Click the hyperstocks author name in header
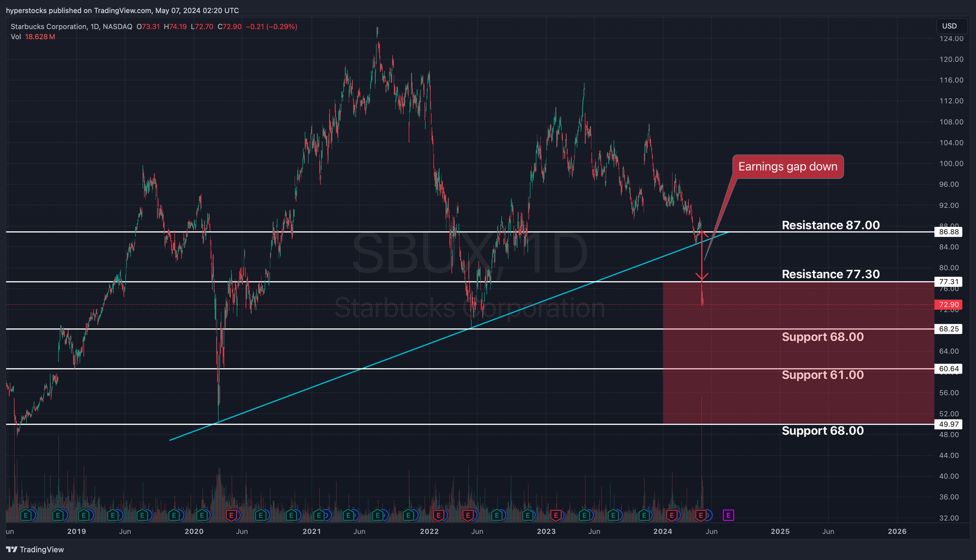Viewport: 976px width, 560px height. (26, 10)
